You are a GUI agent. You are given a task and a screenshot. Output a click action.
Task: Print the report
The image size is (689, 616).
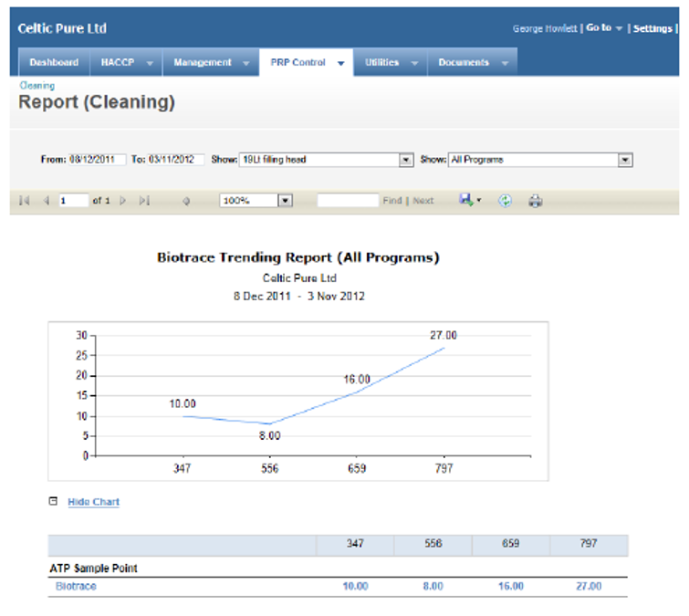tap(536, 201)
